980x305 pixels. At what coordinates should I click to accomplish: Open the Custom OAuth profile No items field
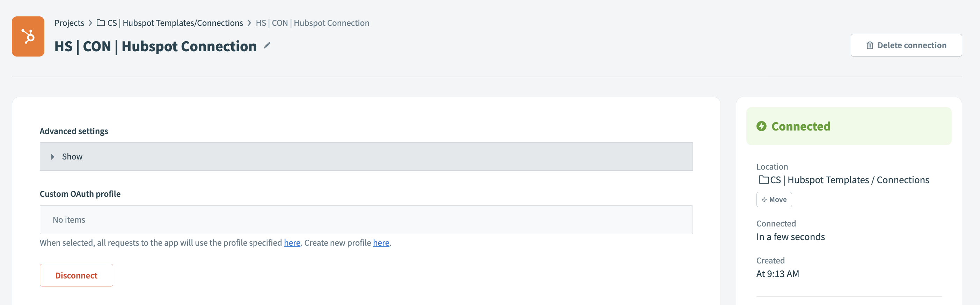(366, 220)
